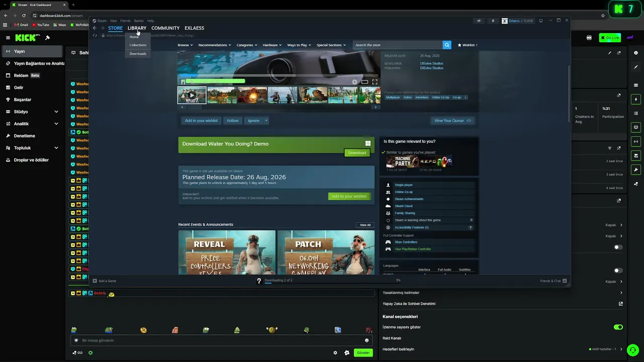Click the Add a Game plus icon
644x362 pixels.
pos(95,281)
